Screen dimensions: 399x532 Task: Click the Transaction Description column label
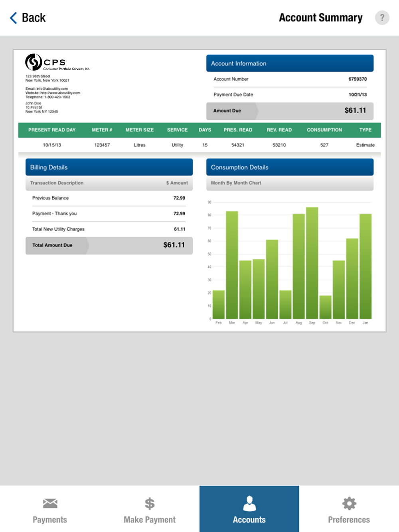57,183
